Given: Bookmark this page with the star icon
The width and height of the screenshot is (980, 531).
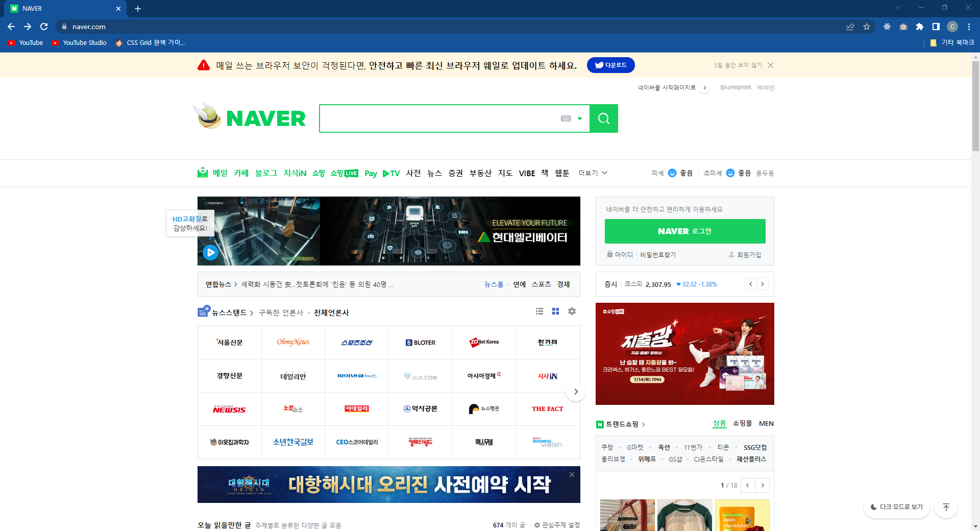Looking at the screenshot, I should tap(867, 27).
